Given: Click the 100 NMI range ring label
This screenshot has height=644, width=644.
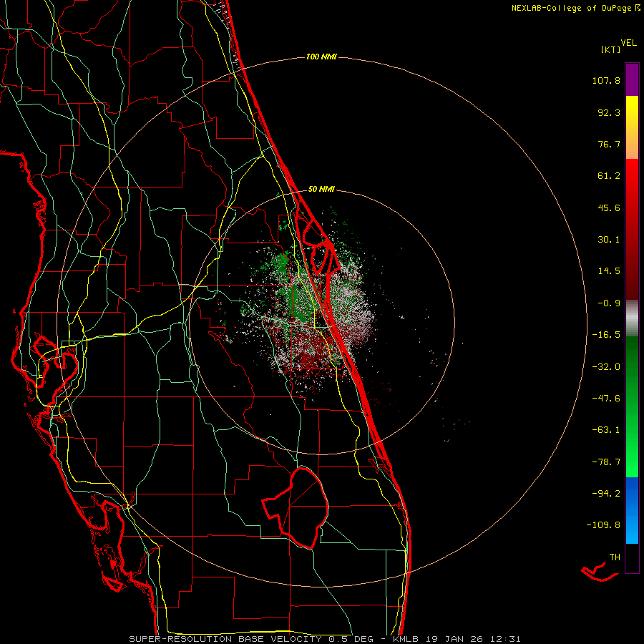Looking at the screenshot, I should (321, 57).
